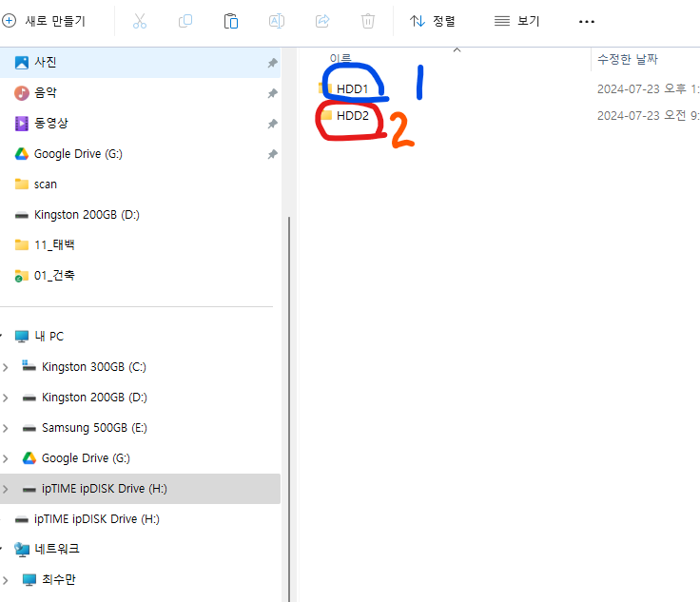Click the Music note icon beside 음악
This screenshot has height=602, width=700.
[x=22, y=93]
